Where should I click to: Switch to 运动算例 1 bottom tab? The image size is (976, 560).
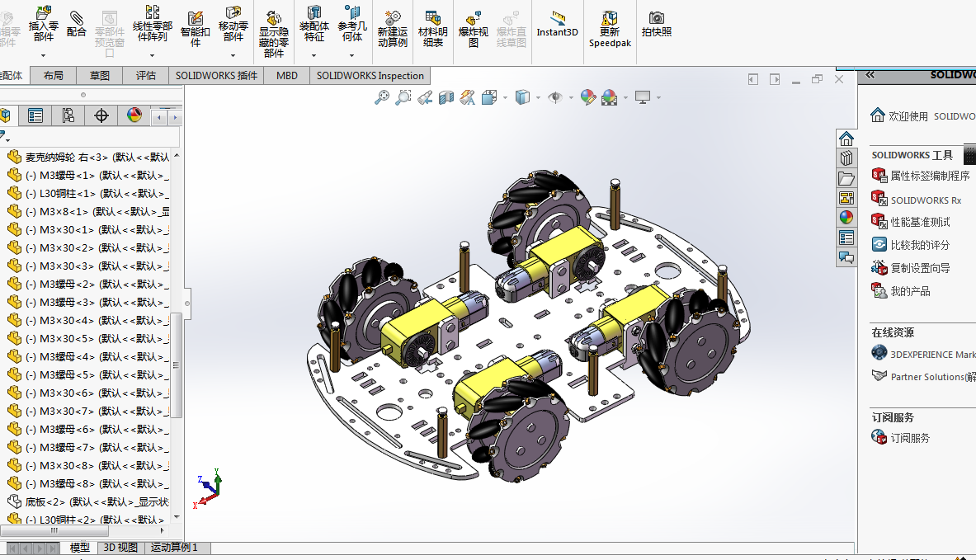pos(174,548)
